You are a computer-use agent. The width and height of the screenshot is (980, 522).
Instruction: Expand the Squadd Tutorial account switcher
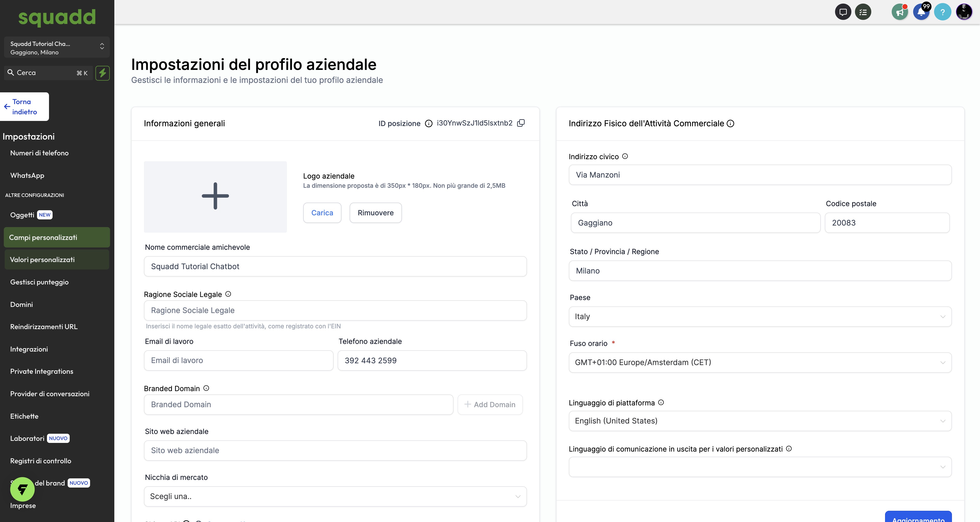pyautogui.click(x=56, y=47)
